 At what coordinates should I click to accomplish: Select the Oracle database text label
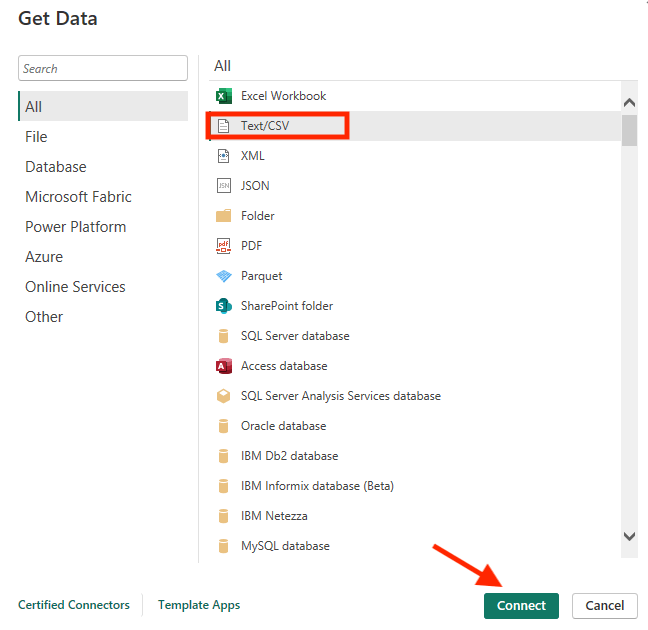[284, 426]
